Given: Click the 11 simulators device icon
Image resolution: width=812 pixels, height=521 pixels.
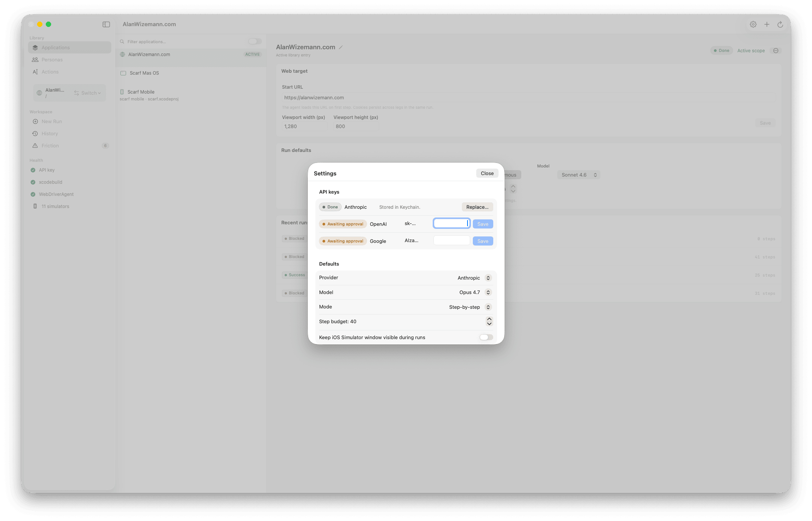Looking at the screenshot, I should (x=35, y=206).
